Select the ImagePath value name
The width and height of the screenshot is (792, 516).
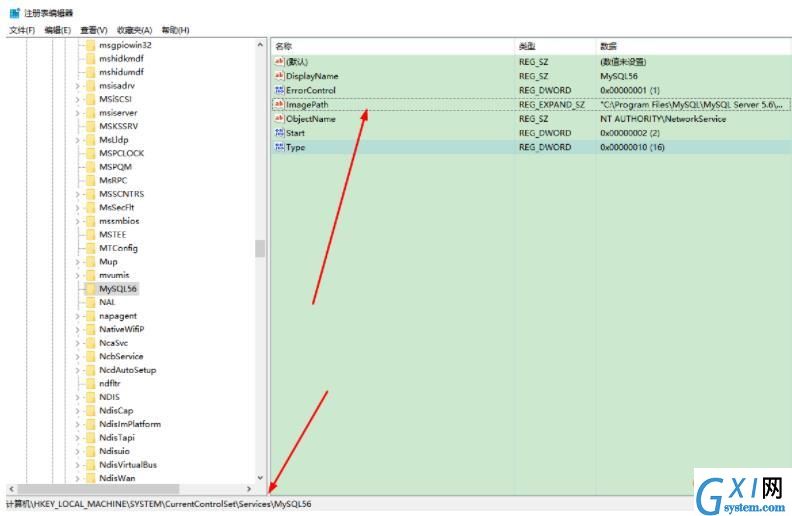tap(307, 105)
